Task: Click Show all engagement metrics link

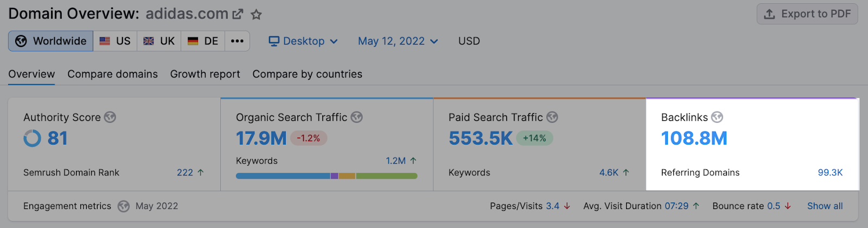Action: point(825,206)
